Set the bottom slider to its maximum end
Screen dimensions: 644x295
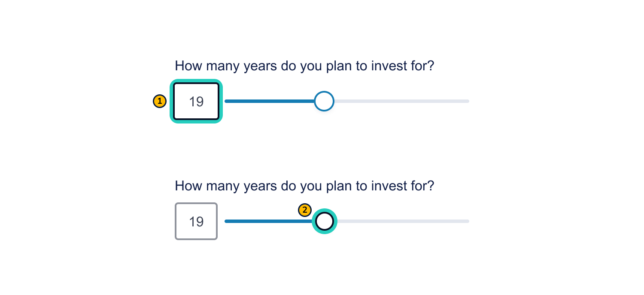468,221
